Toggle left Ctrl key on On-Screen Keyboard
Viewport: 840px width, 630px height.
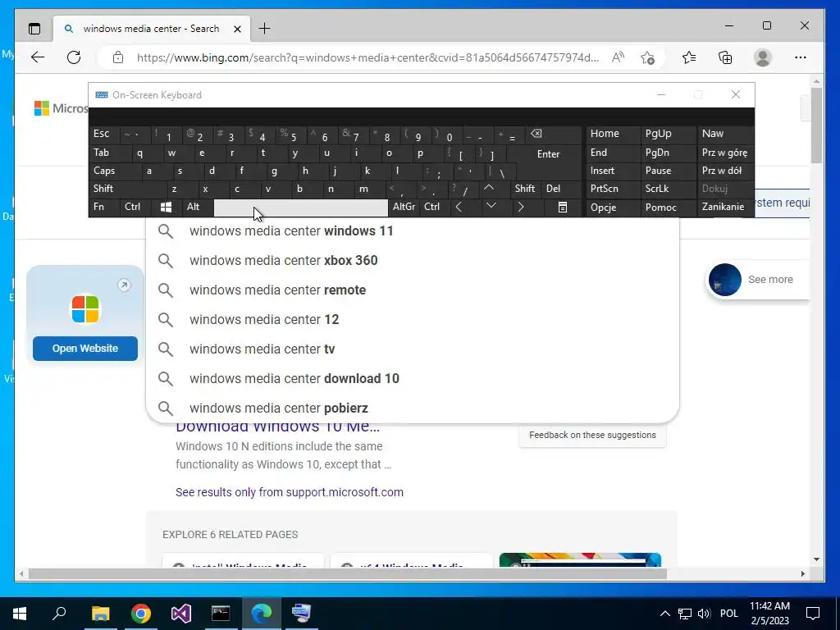(x=135, y=208)
